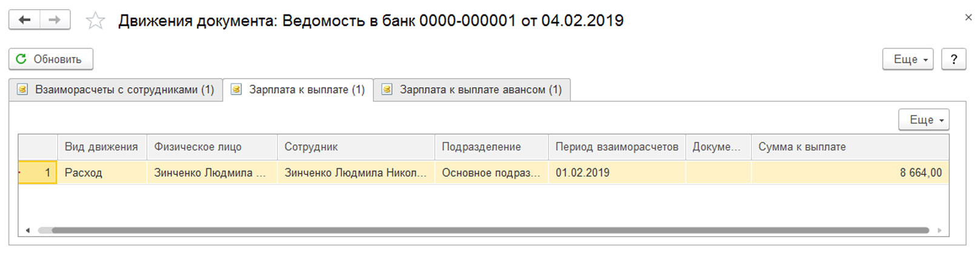Click the scrollbar left arrow

27,230
